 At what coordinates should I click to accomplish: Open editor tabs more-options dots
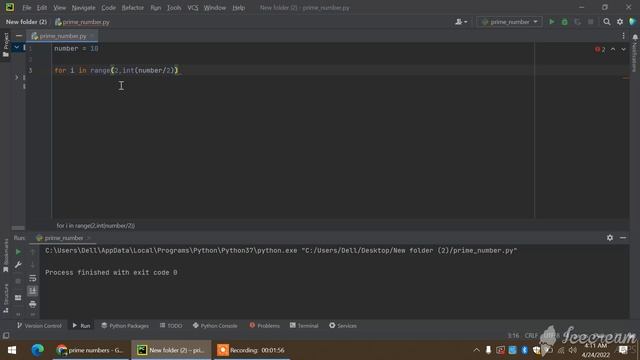point(623,36)
